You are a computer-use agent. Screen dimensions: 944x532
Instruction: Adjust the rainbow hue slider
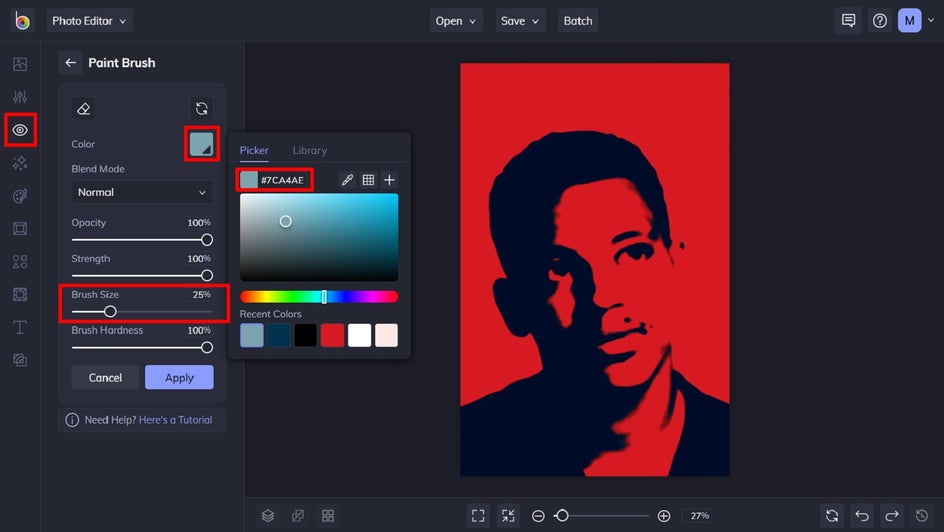click(319, 297)
